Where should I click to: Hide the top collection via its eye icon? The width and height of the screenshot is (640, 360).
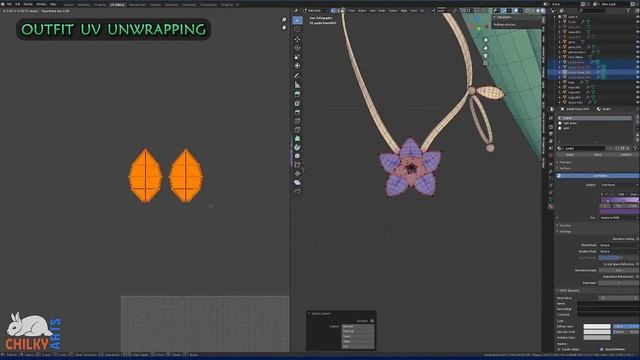point(638,17)
